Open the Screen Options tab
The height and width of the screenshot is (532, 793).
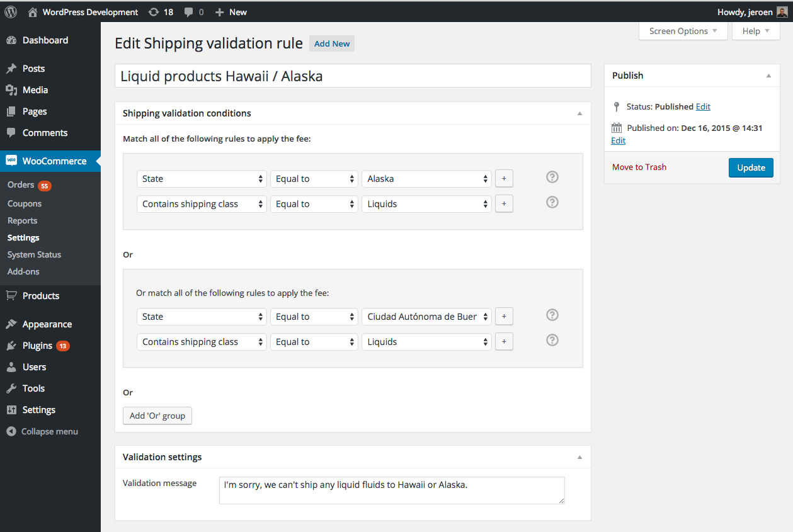(682, 30)
